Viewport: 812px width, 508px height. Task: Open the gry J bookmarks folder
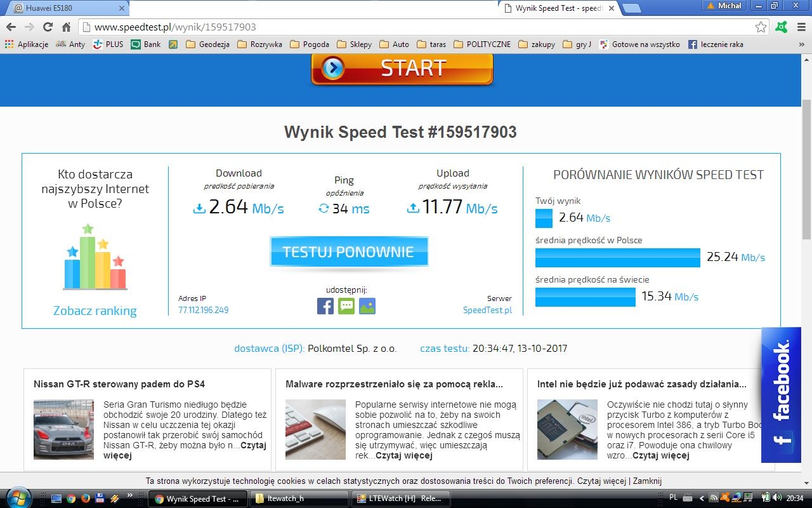click(x=577, y=44)
